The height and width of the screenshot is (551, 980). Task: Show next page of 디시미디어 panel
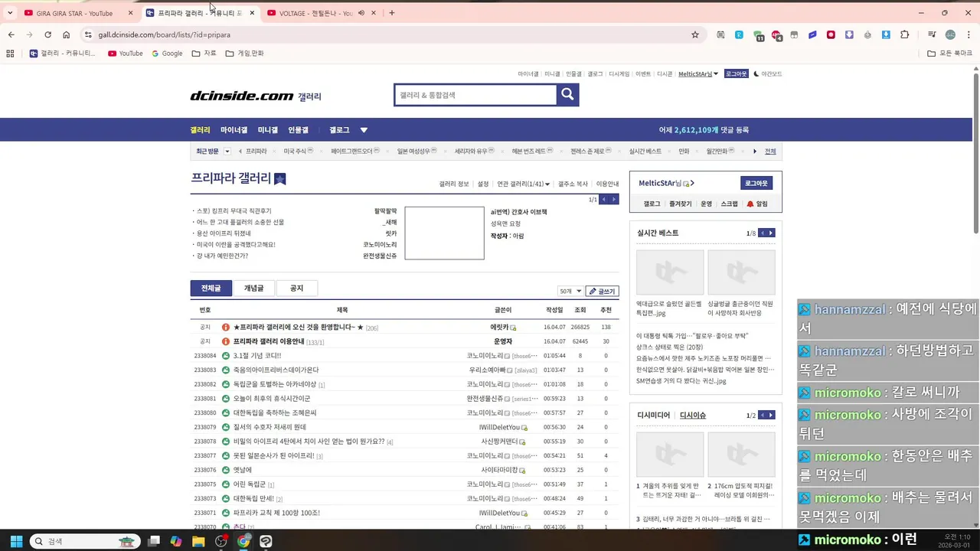pyautogui.click(x=771, y=415)
